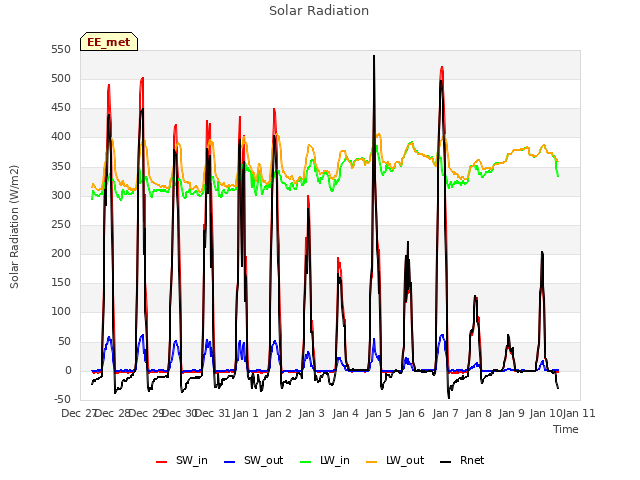Click the Jan 7 x-axis label
Image resolution: width=640 pixels, height=480 pixels.
click(445, 413)
